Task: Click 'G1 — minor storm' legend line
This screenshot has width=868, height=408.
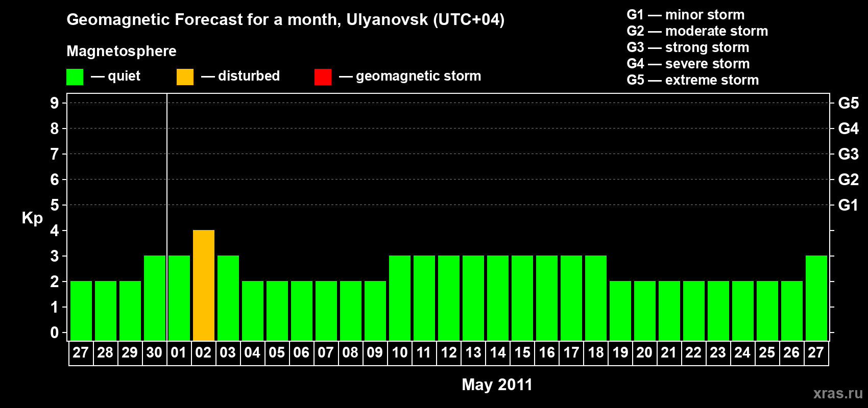Action: [x=685, y=15]
